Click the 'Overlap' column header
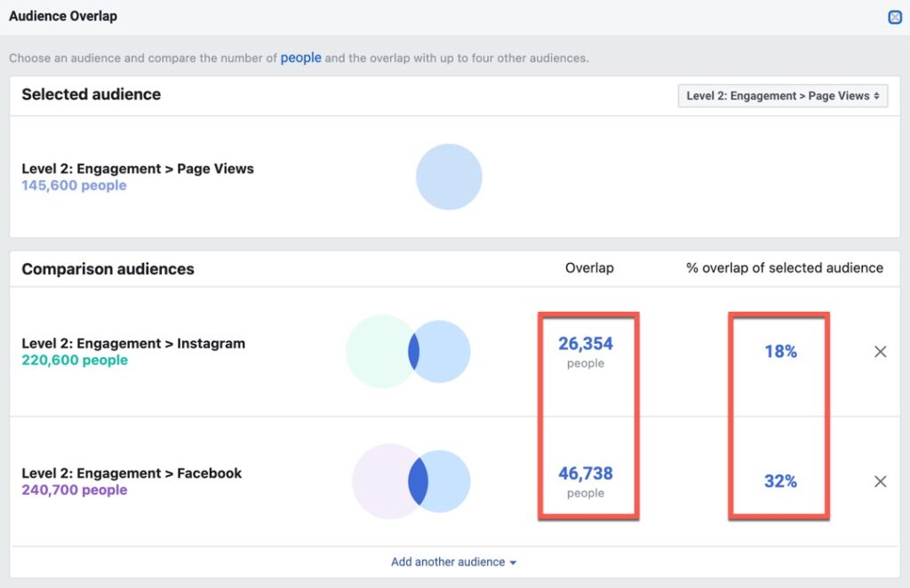The width and height of the screenshot is (910, 588). pyautogui.click(x=589, y=268)
